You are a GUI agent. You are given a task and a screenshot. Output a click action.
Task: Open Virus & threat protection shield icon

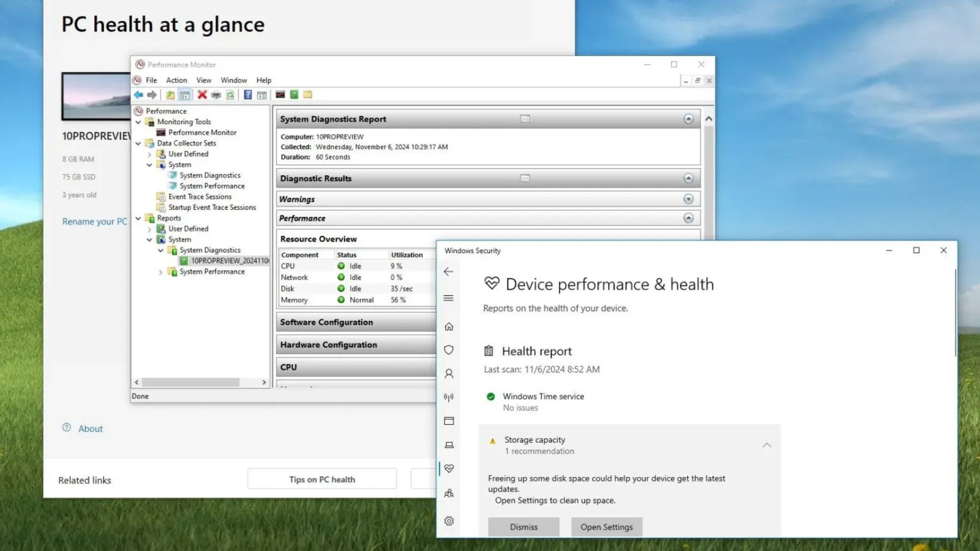coord(449,350)
